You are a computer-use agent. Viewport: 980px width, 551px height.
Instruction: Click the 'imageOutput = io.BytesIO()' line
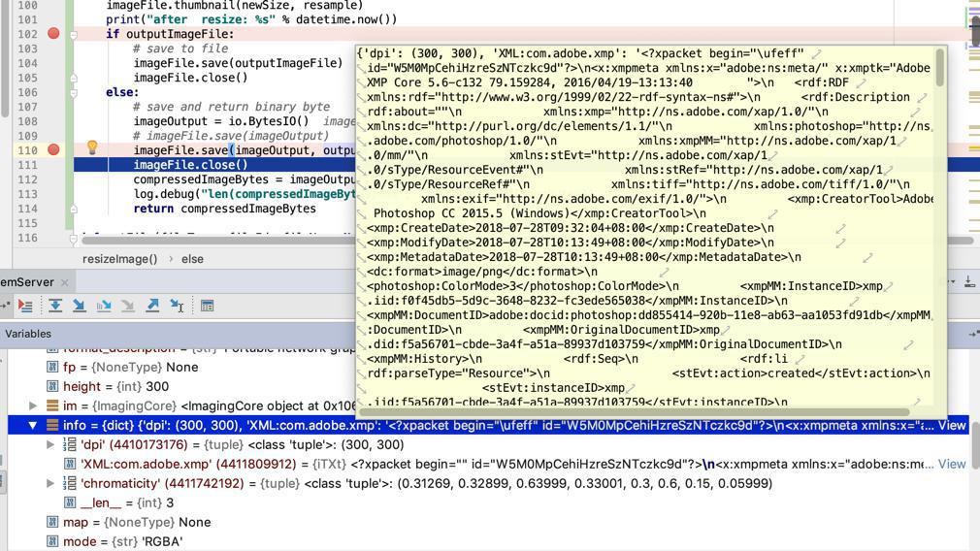point(220,121)
